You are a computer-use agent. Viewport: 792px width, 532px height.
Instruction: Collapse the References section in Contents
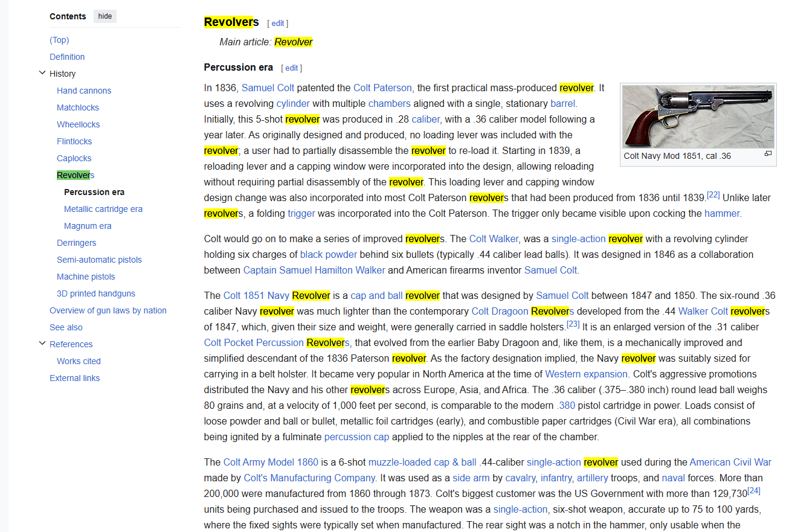pos(42,344)
